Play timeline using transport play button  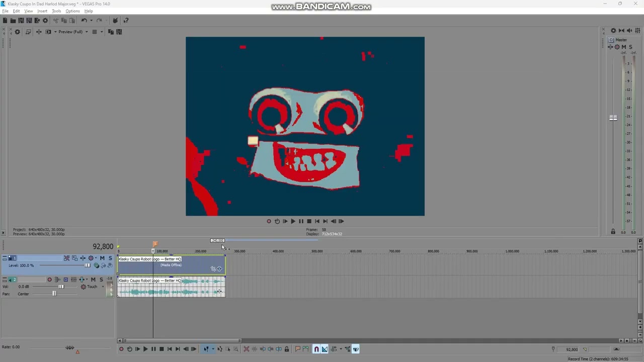[x=145, y=349]
